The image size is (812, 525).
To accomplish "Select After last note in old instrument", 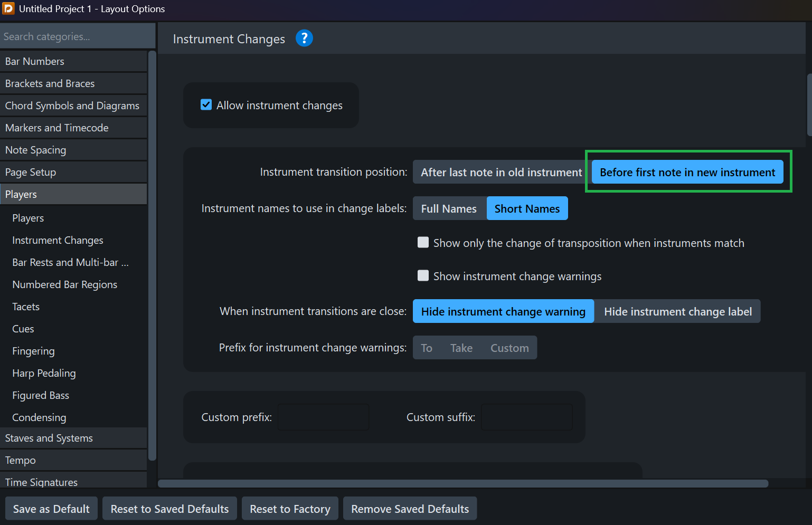I will pos(501,173).
